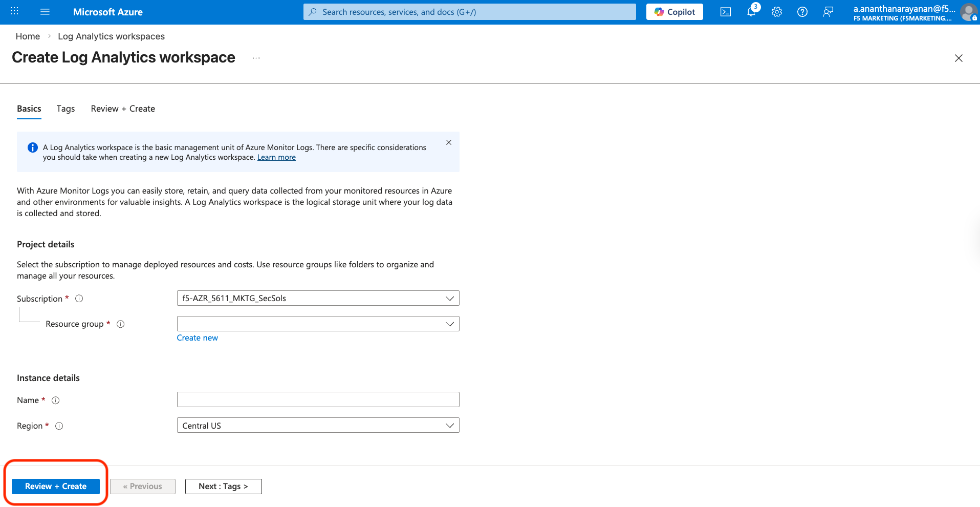Go to Home breadcrumb

[x=28, y=36]
